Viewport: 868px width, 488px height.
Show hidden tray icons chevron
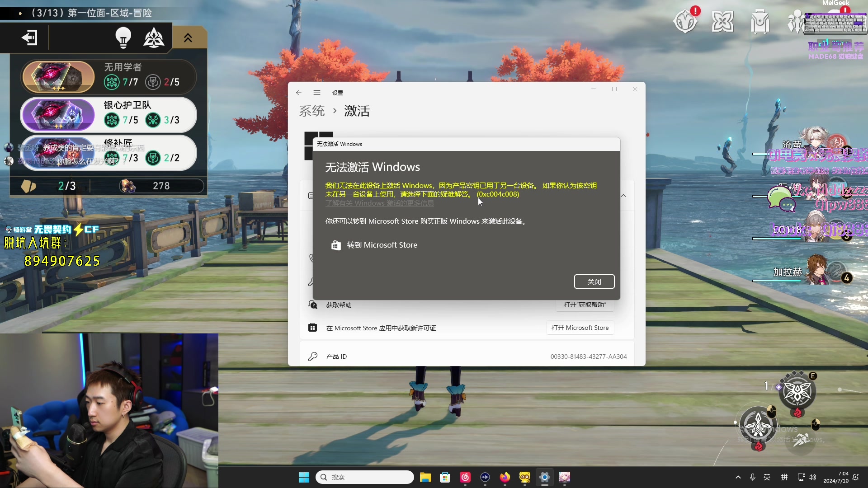pos(738,477)
